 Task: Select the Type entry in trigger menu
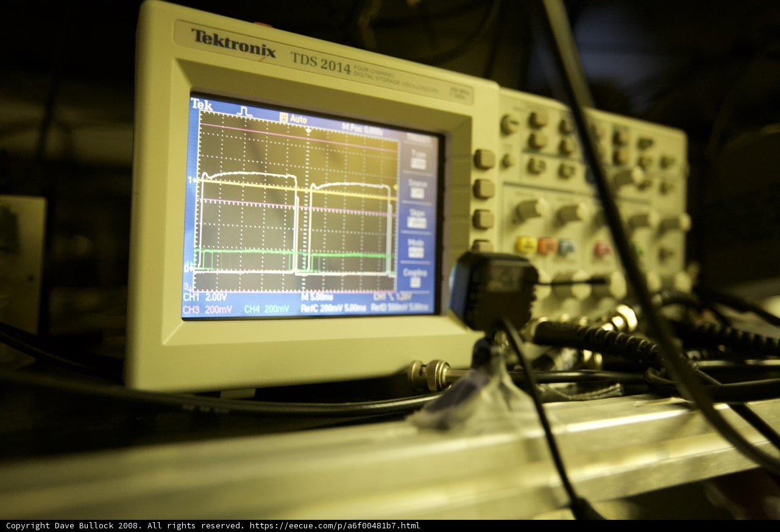tap(418, 159)
